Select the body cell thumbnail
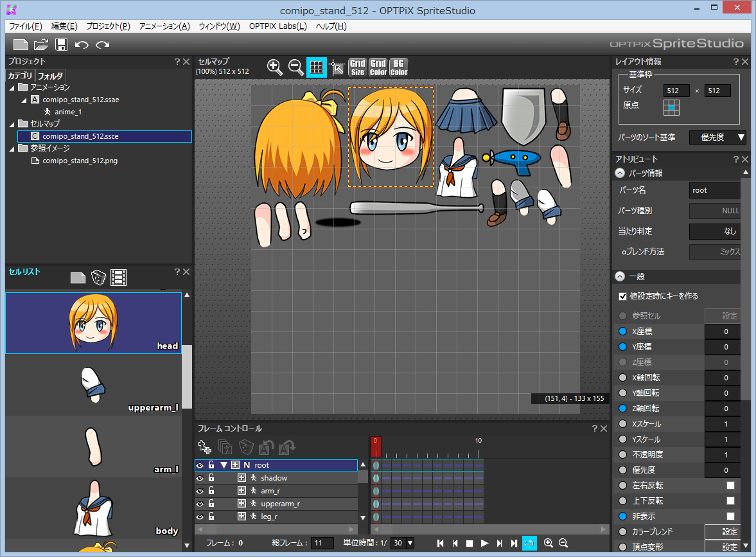This screenshot has width=756, height=557. 94,508
